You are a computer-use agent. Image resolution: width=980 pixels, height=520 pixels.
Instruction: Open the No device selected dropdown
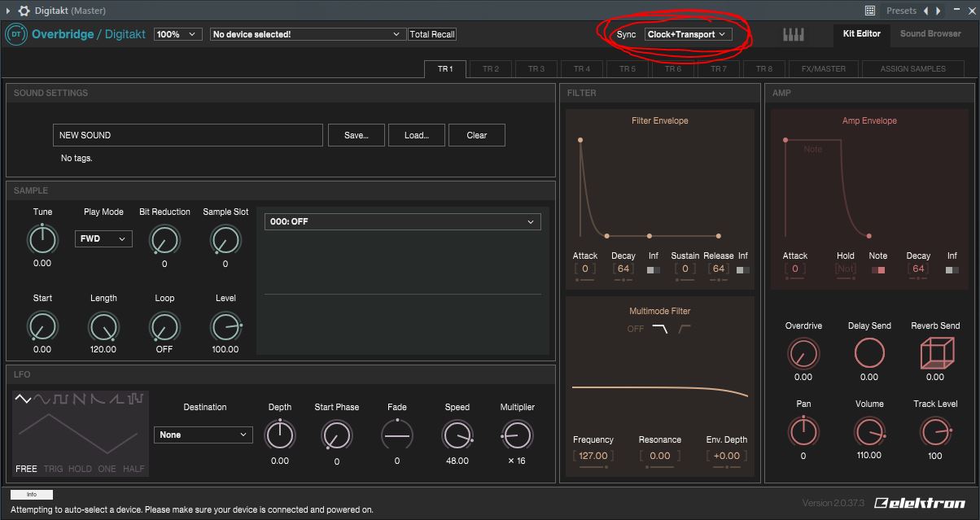(x=307, y=34)
